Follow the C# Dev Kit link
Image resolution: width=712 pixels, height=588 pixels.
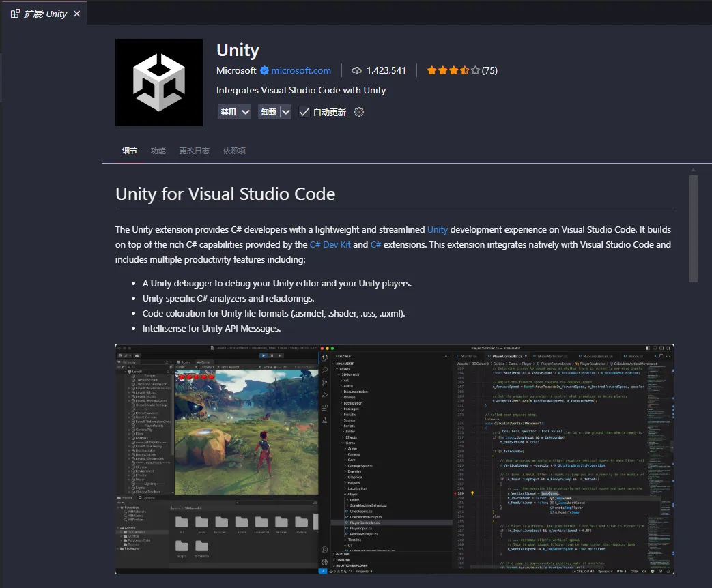[330, 244]
